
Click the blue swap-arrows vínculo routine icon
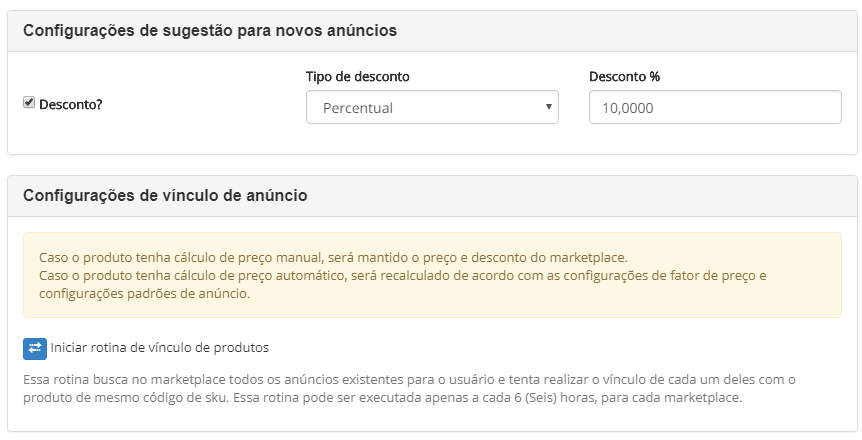coord(35,349)
